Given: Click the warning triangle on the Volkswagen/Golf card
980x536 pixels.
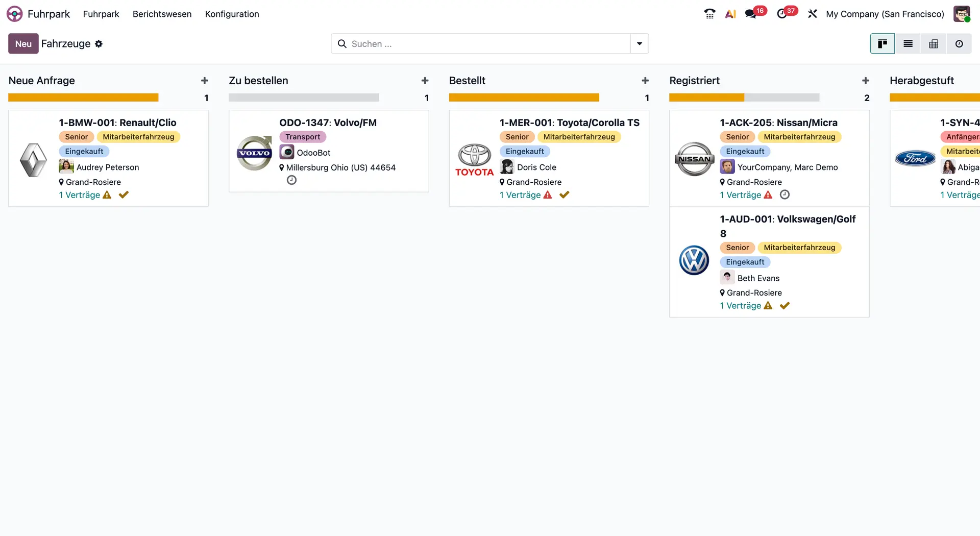Looking at the screenshot, I should click(768, 305).
